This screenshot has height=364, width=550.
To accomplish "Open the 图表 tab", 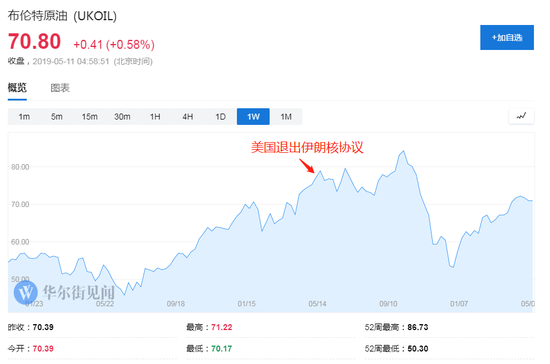I will [x=60, y=88].
